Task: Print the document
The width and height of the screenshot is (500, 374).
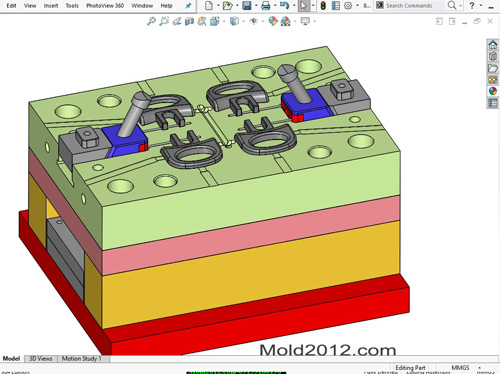Action: 266,6
